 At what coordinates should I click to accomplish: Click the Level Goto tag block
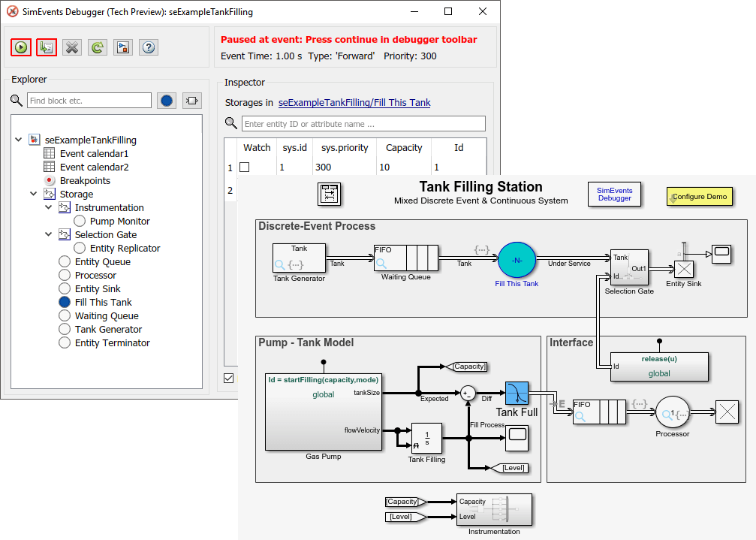click(x=510, y=468)
